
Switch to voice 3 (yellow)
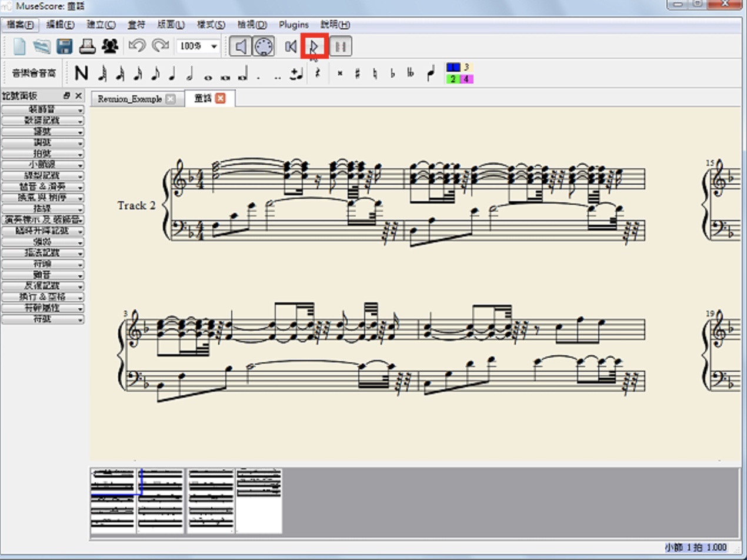pyautogui.click(x=467, y=67)
